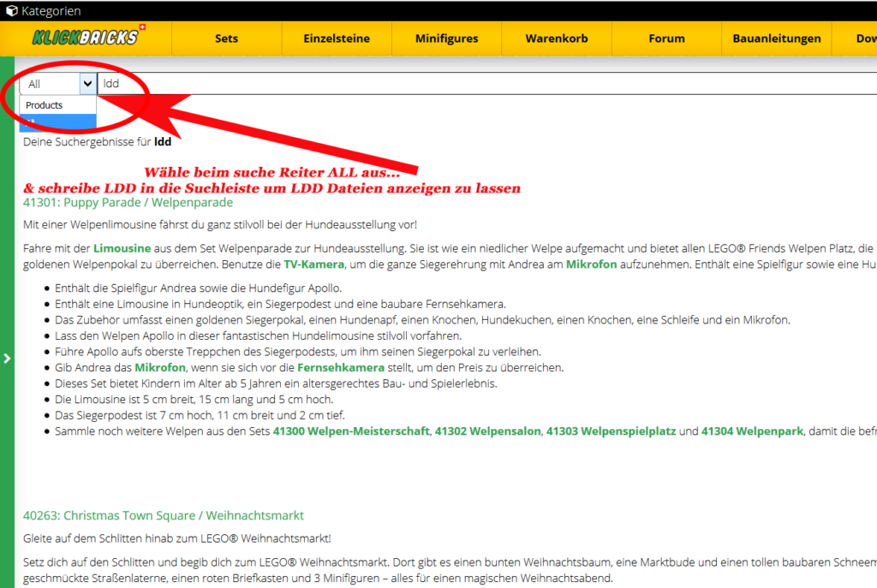This screenshot has width=877, height=588.
Task: Click the search field containing ldd
Action: click(428, 84)
